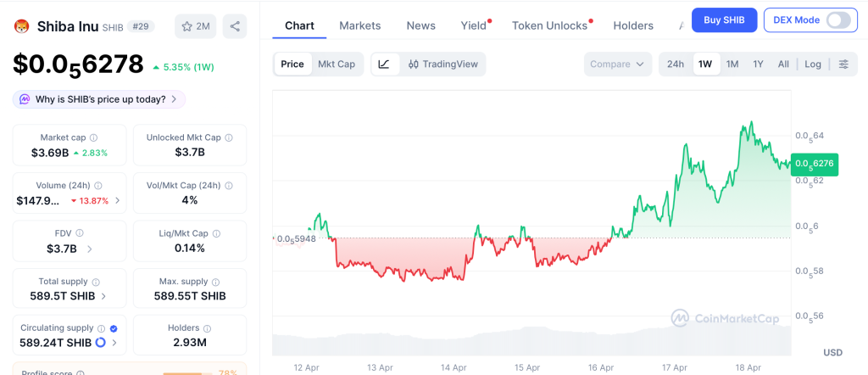Click 'Why is SHIB's price up today?'
The image size is (868, 375).
(x=99, y=99)
